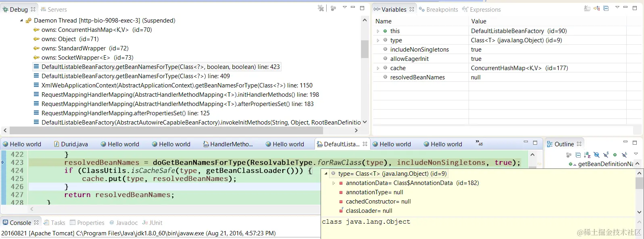The height and width of the screenshot is (239, 644).
Task: Click the Debug view horizontal scrollbar
Action: pos(167,131)
